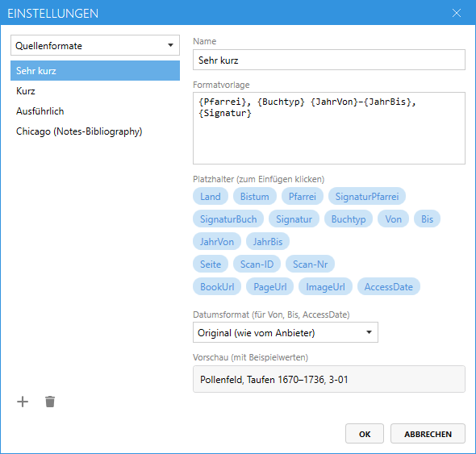Image resolution: width=476 pixels, height=454 pixels.
Task: Select the Sehr kurz format
Action: point(95,71)
